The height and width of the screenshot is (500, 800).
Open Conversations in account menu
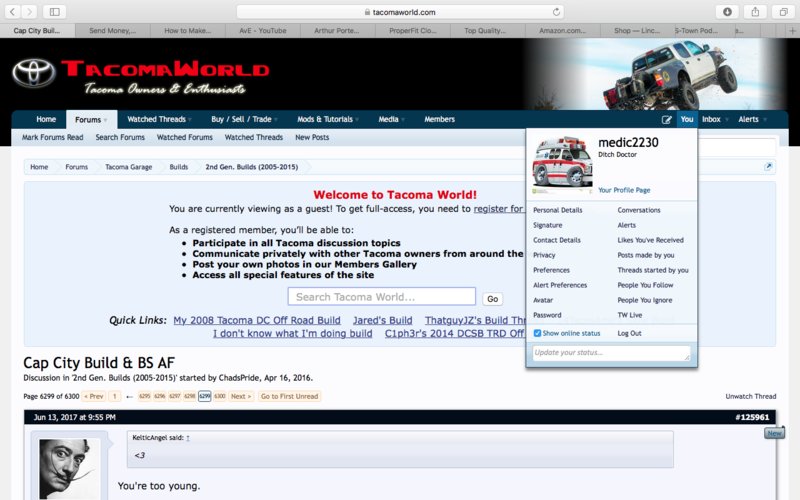(x=639, y=210)
